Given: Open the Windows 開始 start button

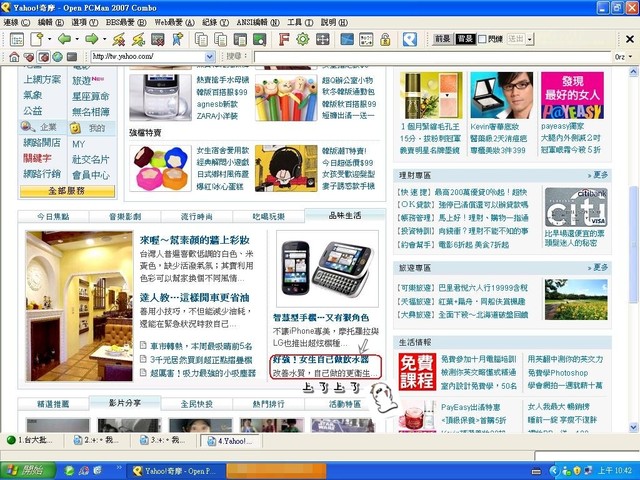Looking at the screenshot, I should pyautogui.click(x=28, y=471).
